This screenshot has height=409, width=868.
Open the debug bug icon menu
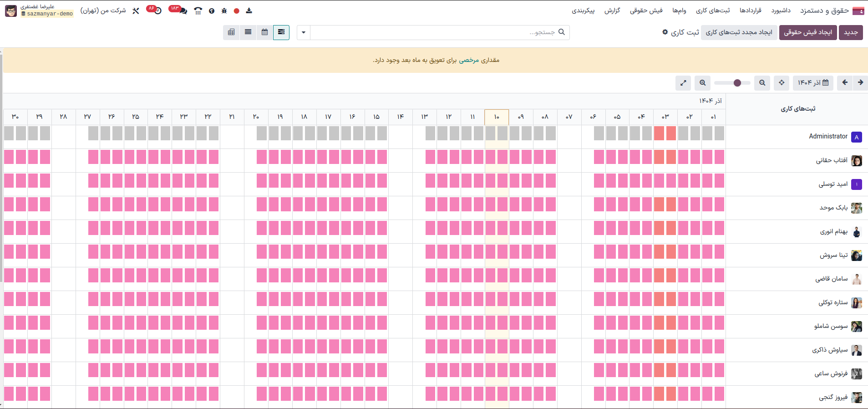[x=224, y=11]
